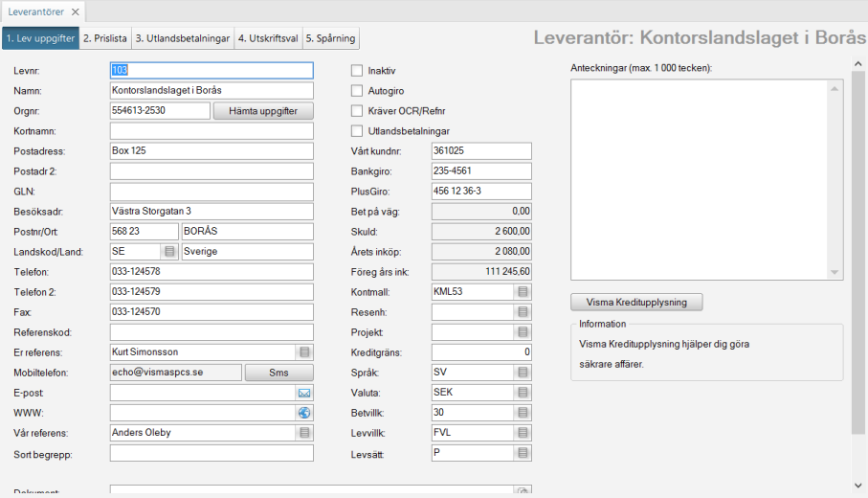Screen dimensions: 868x498
Task: Click the city field BORÅS
Action: click(248, 232)
